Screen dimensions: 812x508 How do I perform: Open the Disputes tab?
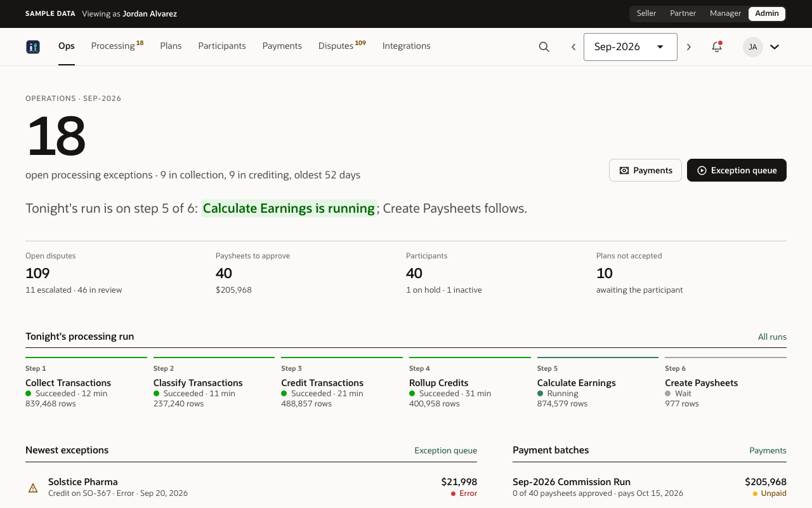point(342,46)
